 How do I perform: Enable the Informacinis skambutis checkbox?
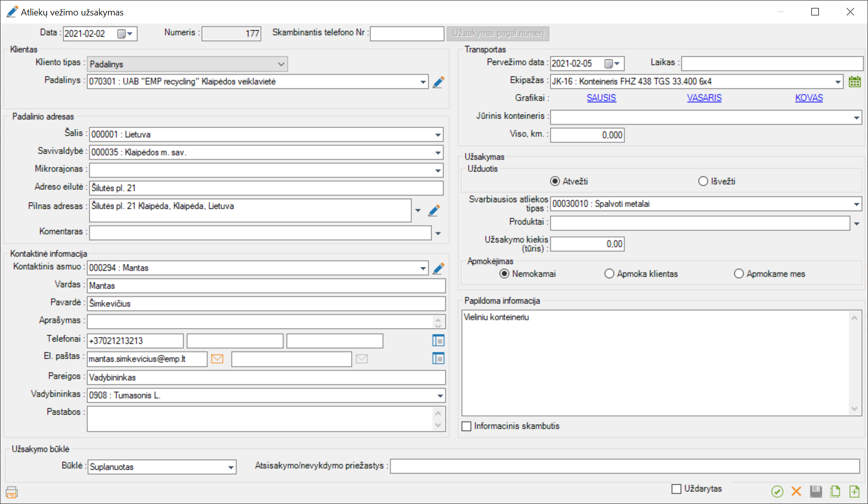(x=467, y=426)
